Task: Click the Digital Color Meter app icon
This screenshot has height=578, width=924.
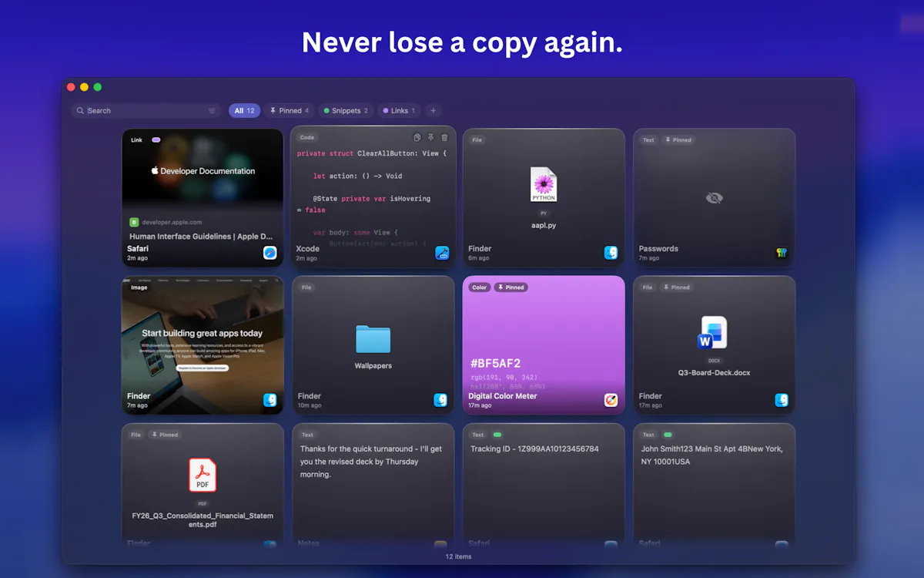Action: click(x=611, y=400)
